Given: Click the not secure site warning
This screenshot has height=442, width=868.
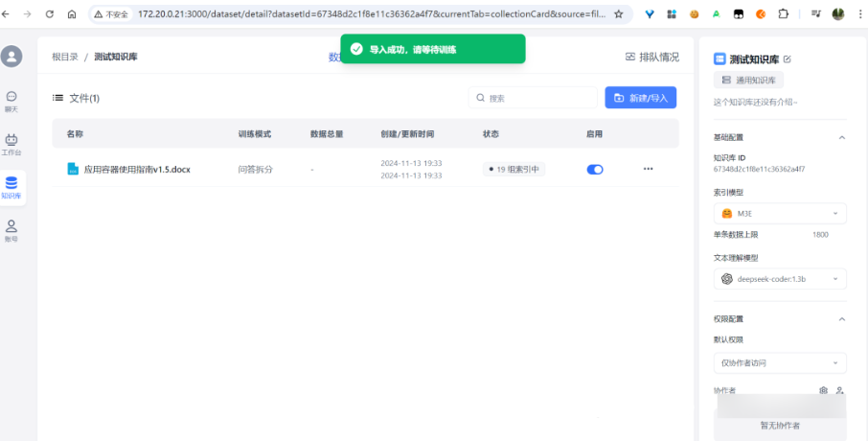Looking at the screenshot, I should coord(111,14).
